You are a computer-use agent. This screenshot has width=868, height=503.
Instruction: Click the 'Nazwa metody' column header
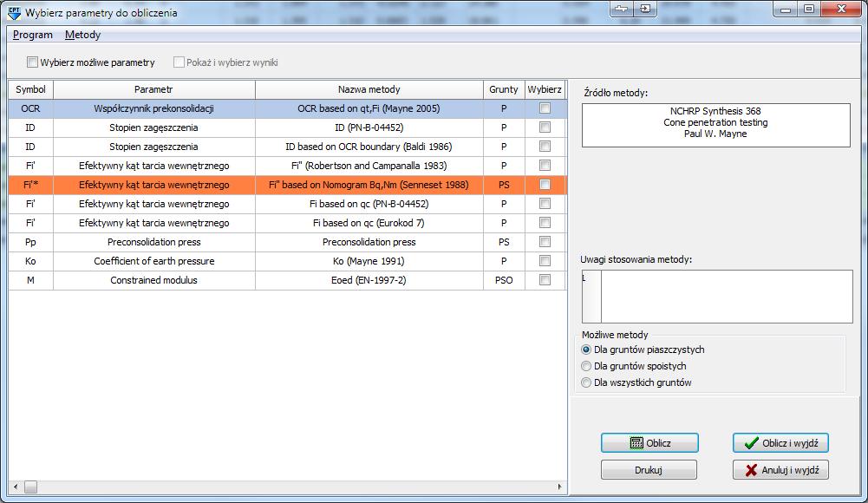(x=369, y=89)
